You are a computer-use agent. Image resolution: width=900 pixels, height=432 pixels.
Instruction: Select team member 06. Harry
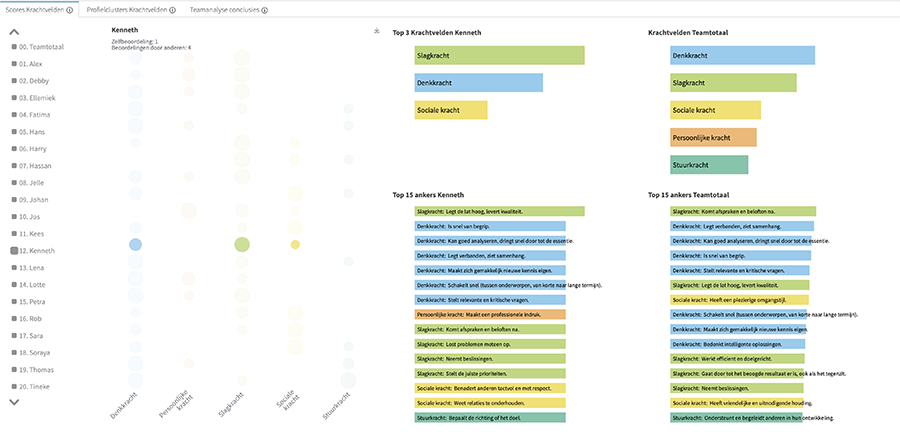[x=33, y=149]
